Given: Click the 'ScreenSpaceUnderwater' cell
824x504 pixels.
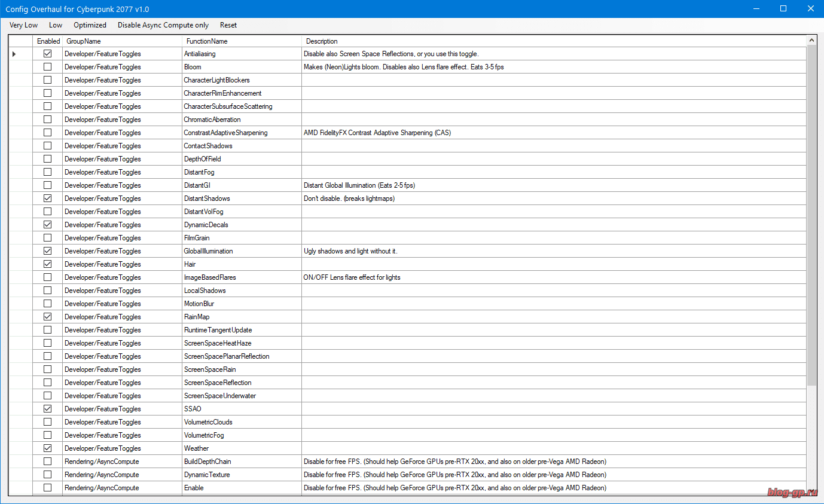Looking at the screenshot, I should pos(242,396).
